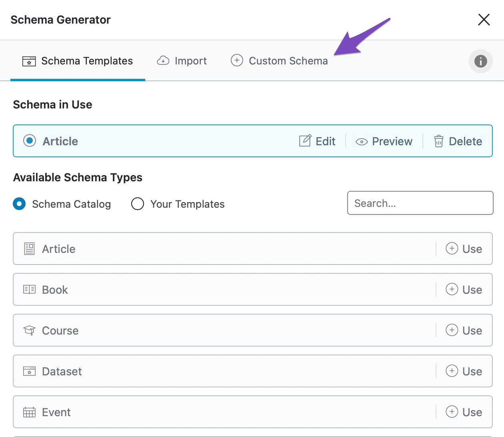The height and width of the screenshot is (437, 504).
Task: Use the Article schema type
Action: [x=464, y=249]
